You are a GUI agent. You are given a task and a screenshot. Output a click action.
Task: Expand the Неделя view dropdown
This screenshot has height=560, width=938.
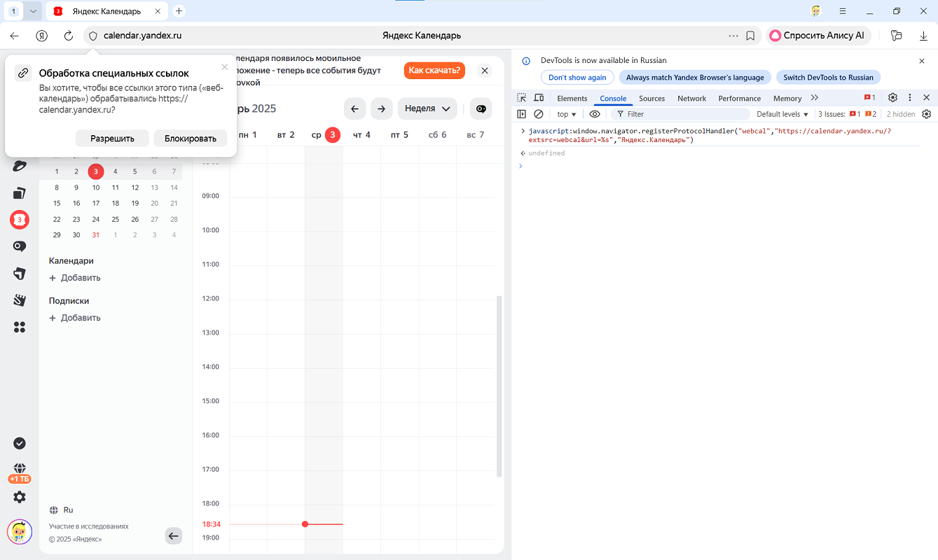pyautogui.click(x=427, y=108)
